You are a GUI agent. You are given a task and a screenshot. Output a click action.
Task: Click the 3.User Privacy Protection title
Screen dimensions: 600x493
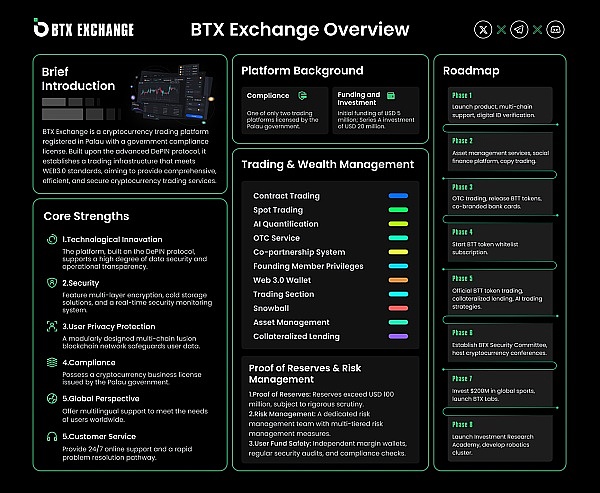pyautogui.click(x=109, y=326)
